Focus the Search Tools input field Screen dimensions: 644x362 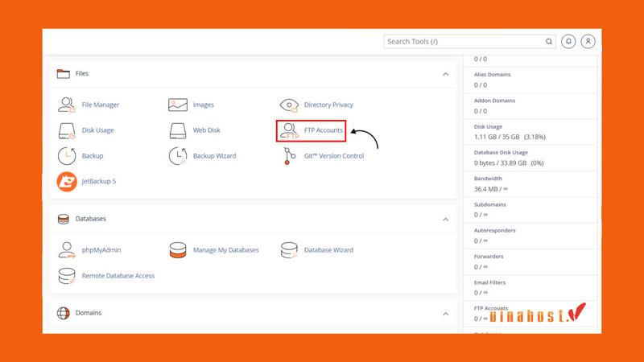point(469,42)
